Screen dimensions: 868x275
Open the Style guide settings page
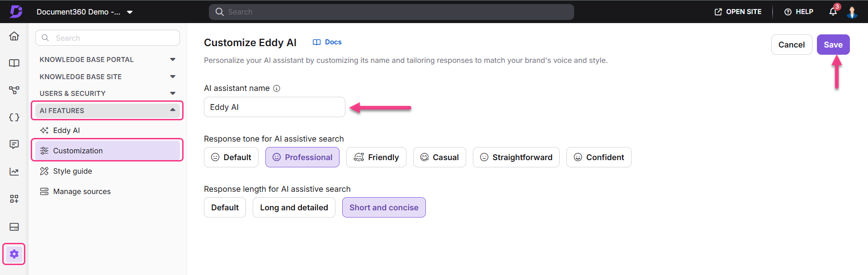(x=107, y=171)
